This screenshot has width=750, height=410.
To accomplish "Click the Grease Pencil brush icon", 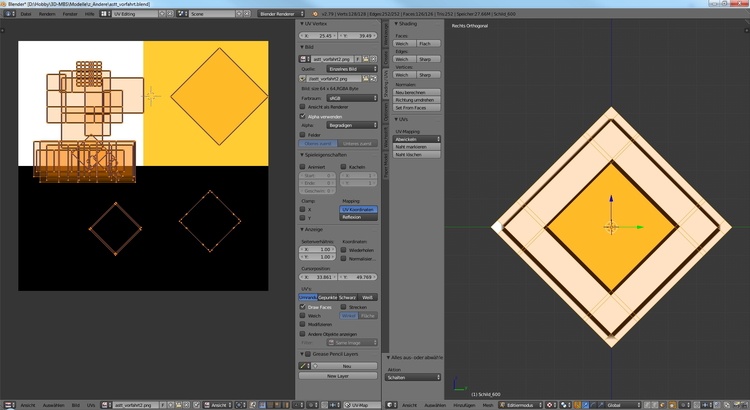I will tap(305, 365).
